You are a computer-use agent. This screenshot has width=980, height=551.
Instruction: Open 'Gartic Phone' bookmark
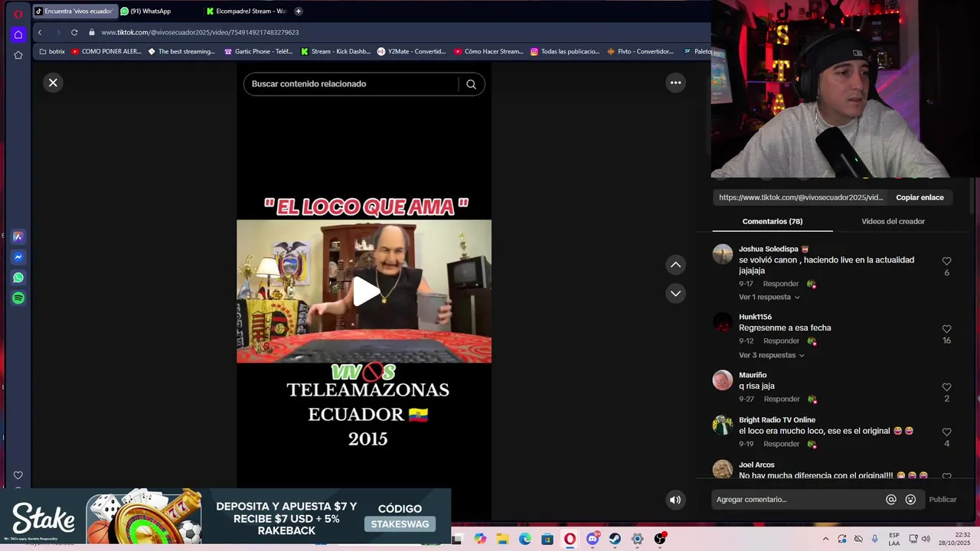click(258, 51)
